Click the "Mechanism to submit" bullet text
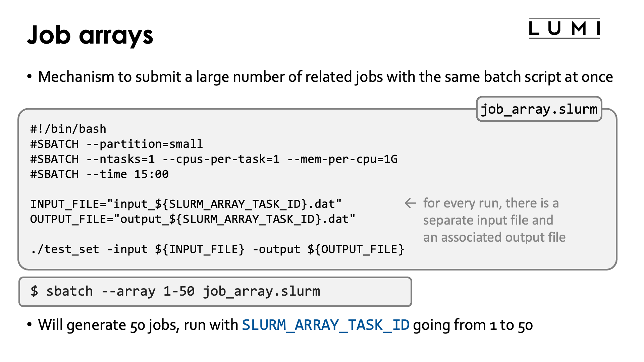 [325, 77]
